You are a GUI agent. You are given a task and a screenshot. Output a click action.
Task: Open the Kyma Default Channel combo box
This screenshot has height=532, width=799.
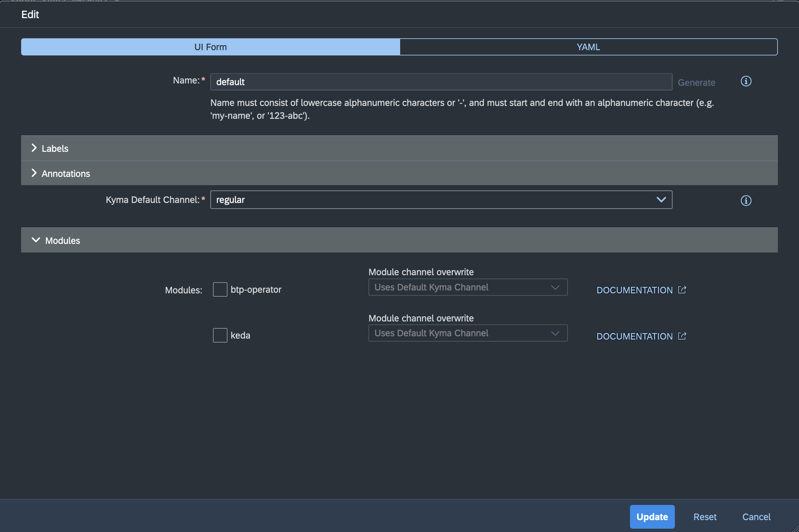(431, 199)
